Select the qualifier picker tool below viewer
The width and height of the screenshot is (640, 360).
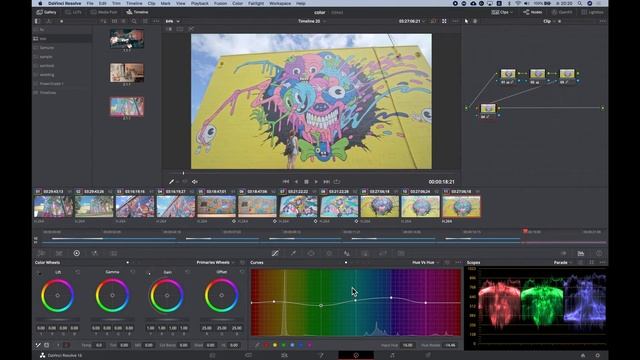(171, 182)
